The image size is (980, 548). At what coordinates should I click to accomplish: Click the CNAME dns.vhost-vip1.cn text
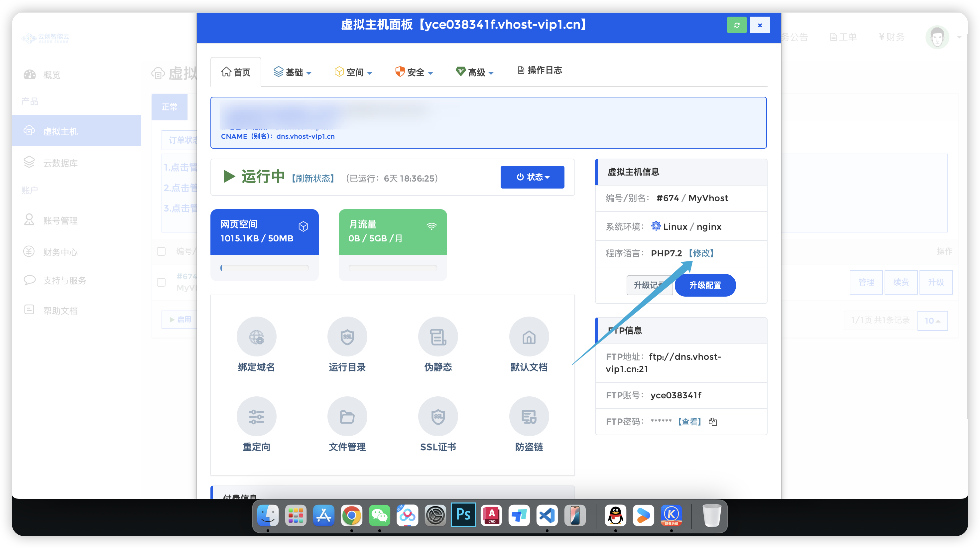click(x=278, y=136)
